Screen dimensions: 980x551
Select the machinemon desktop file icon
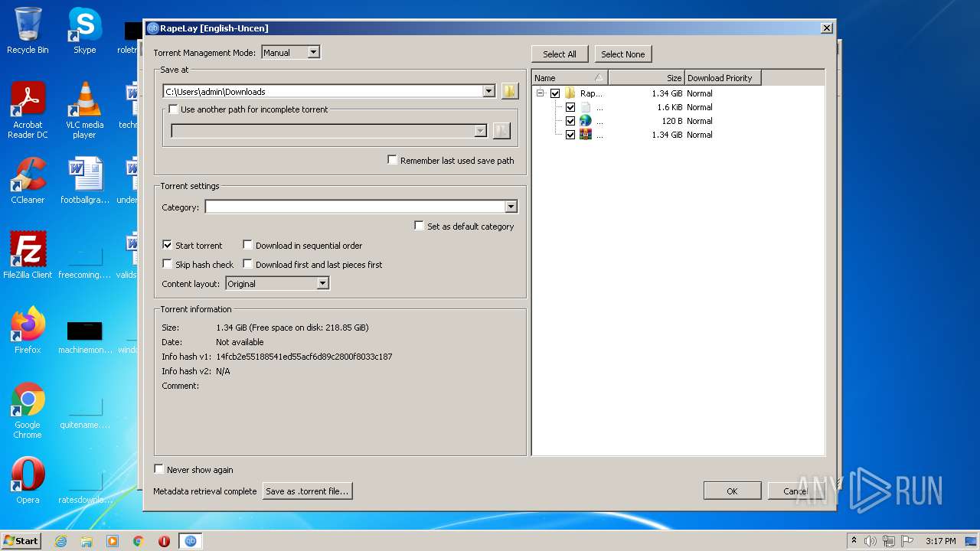pos(84,337)
